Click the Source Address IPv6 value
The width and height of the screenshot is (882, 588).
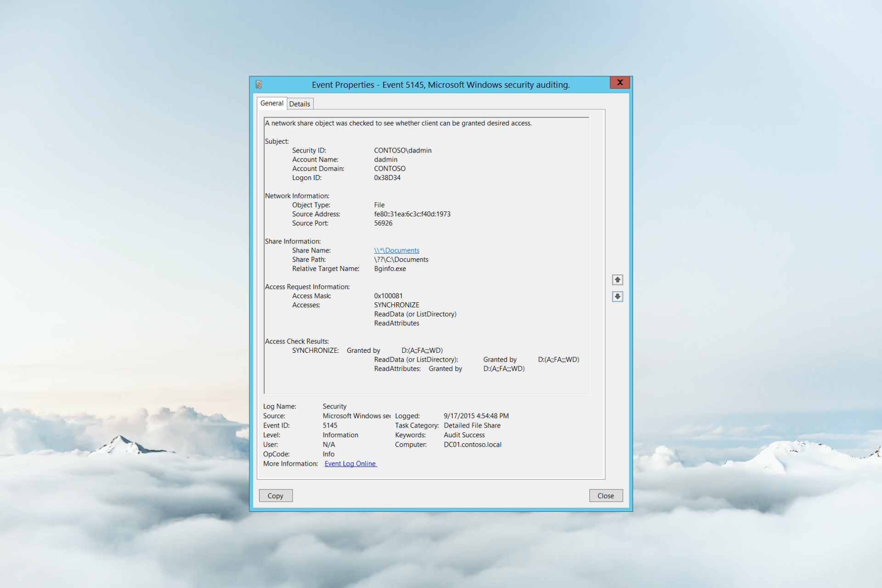[412, 214]
